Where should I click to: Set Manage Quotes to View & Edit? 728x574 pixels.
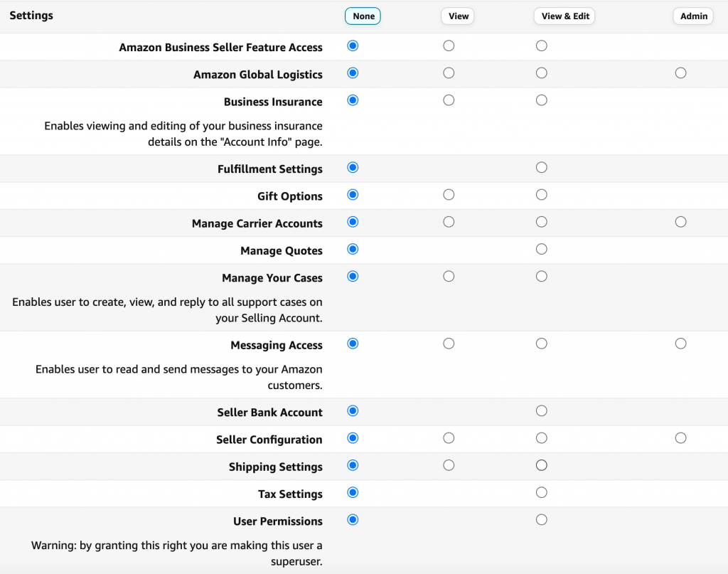coord(541,249)
